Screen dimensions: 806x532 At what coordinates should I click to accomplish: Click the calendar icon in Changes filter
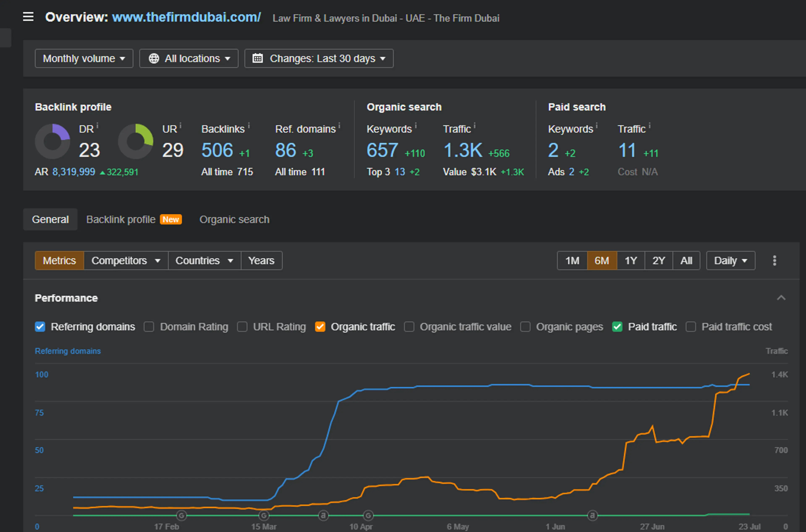click(258, 58)
